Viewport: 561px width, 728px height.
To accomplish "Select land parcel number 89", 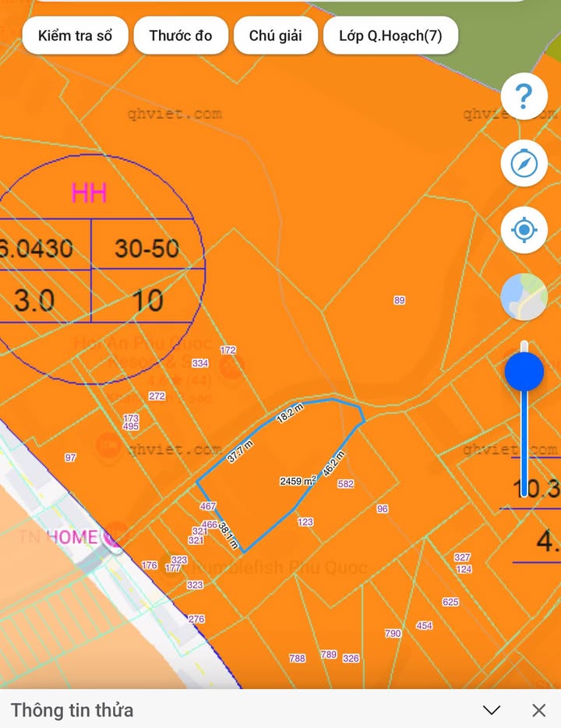I will click(x=400, y=300).
